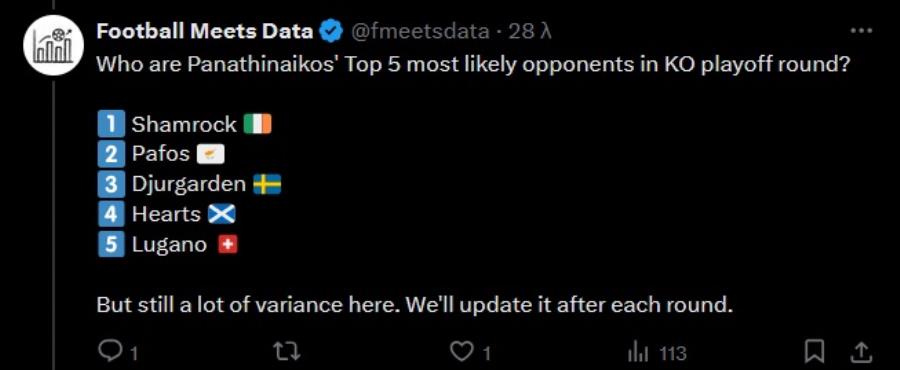This screenshot has height=370, width=900.
Task: Click the Football Meets Data account name
Action: click(204, 31)
